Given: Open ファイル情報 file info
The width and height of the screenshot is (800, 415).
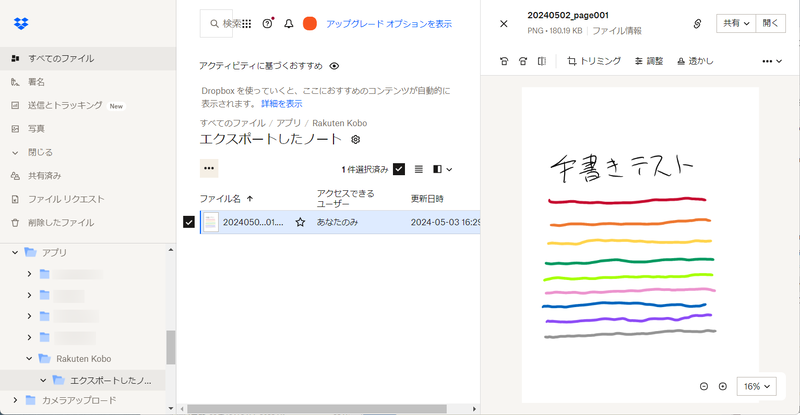Looking at the screenshot, I should pos(617,31).
